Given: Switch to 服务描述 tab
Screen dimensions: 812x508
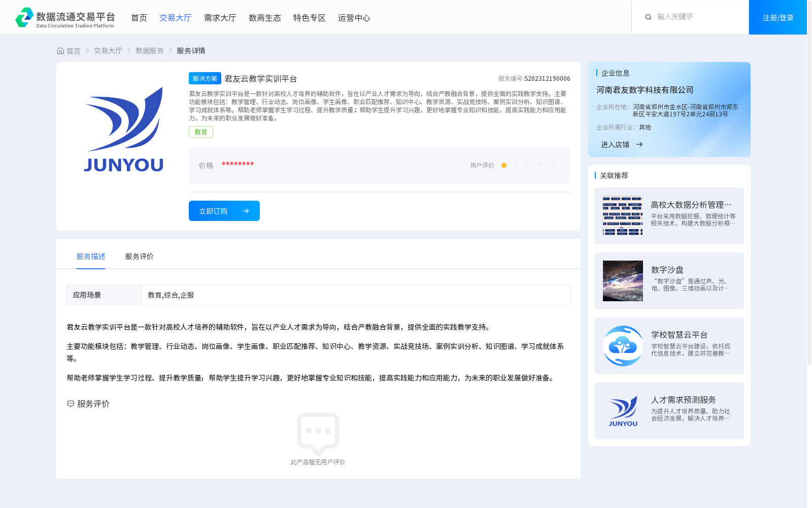Looking at the screenshot, I should [x=91, y=257].
